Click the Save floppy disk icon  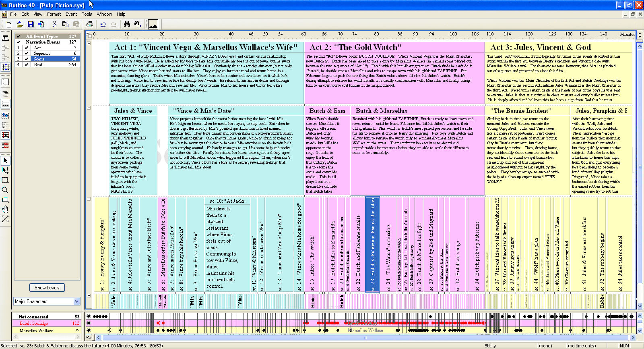click(31, 25)
